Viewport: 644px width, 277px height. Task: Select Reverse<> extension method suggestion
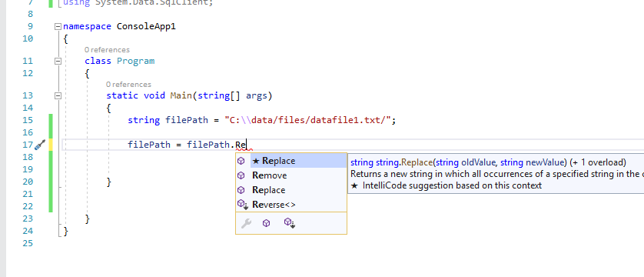tap(291, 205)
